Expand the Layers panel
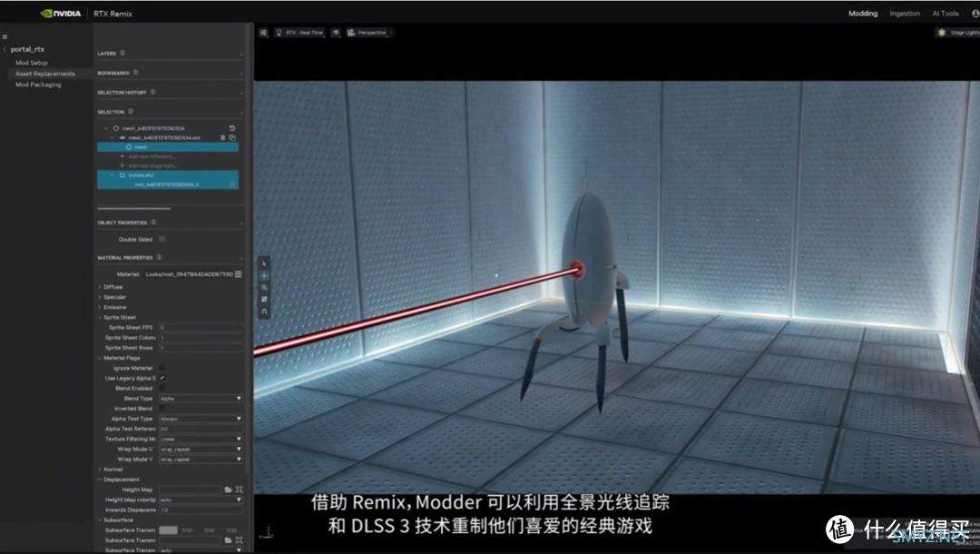This screenshot has height=554, width=980. (240, 54)
